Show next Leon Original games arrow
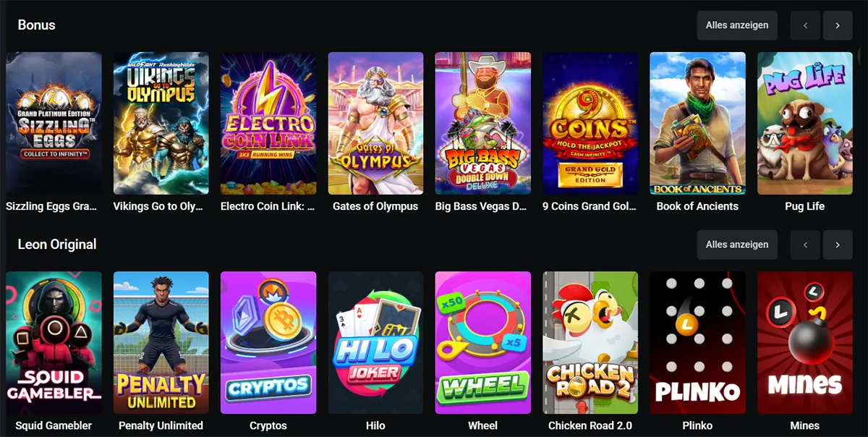 (x=838, y=245)
